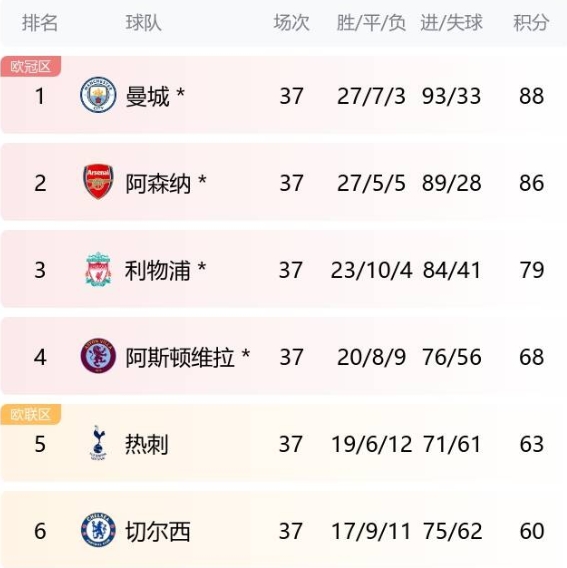
Task: Click the Aston Villa club crest
Action: pos(98,356)
